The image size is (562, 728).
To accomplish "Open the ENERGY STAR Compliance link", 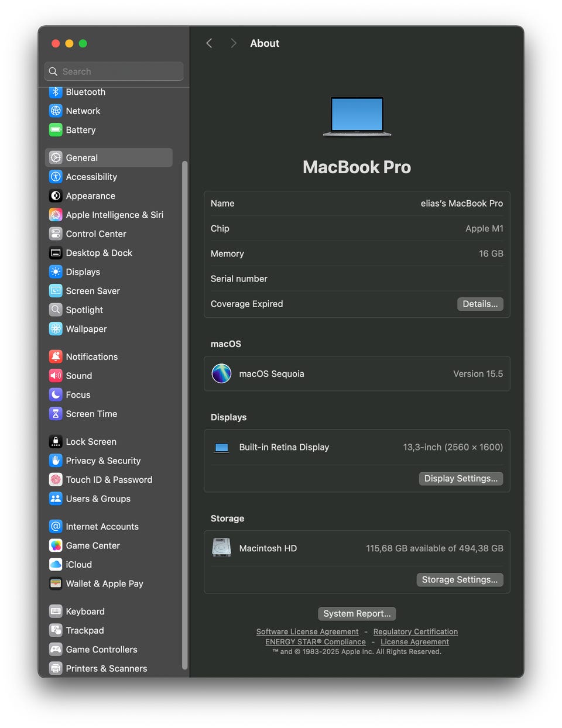I will point(316,642).
